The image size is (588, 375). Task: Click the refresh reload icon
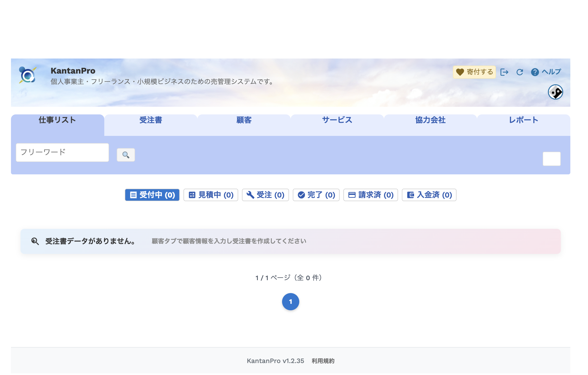[x=520, y=72]
